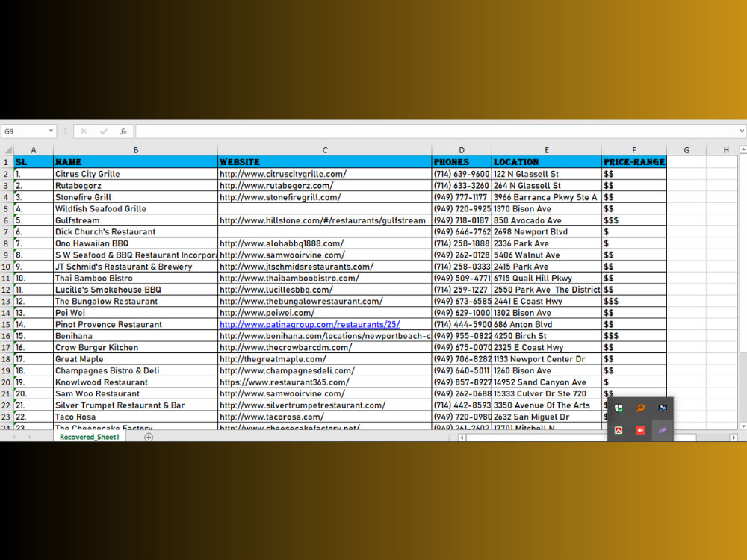
Task: Click the red screen recorder tray icon
Action: click(640, 430)
